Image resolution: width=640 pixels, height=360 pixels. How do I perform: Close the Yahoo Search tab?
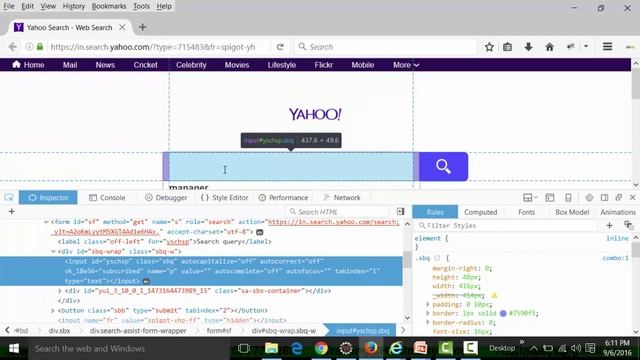[x=122, y=27]
